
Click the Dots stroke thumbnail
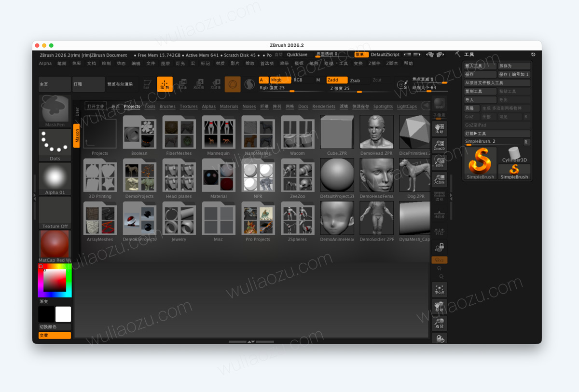(x=55, y=145)
